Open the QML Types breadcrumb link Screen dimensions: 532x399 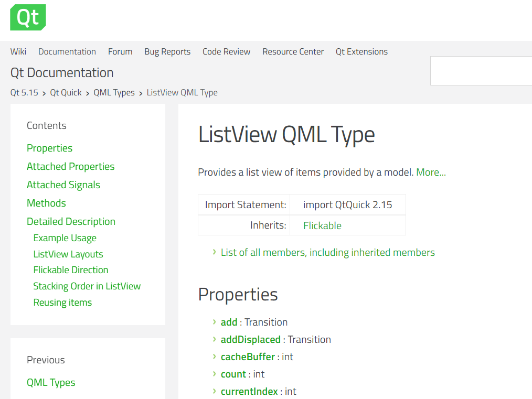pos(114,93)
